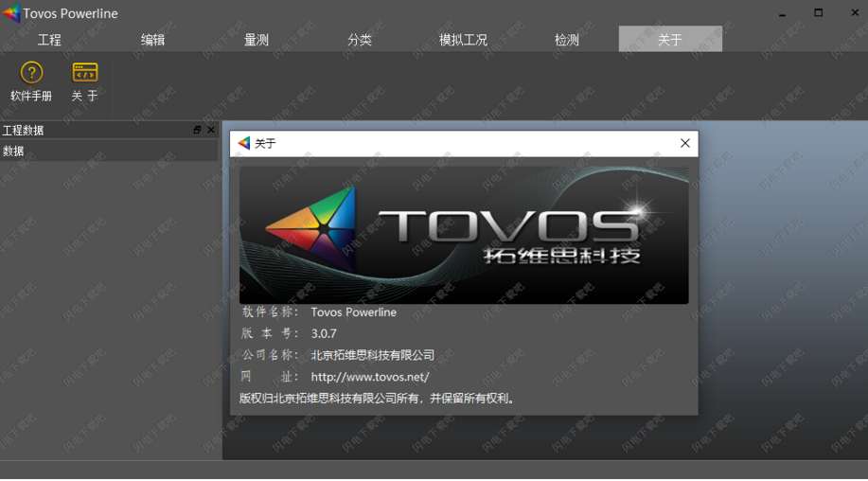Open the 工程 menu tab
The width and height of the screenshot is (868, 481).
click(49, 40)
